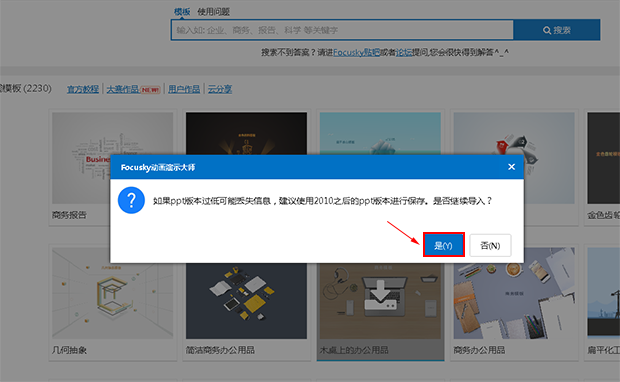Decline import with the 否(N) button
620x382 pixels.
point(490,246)
